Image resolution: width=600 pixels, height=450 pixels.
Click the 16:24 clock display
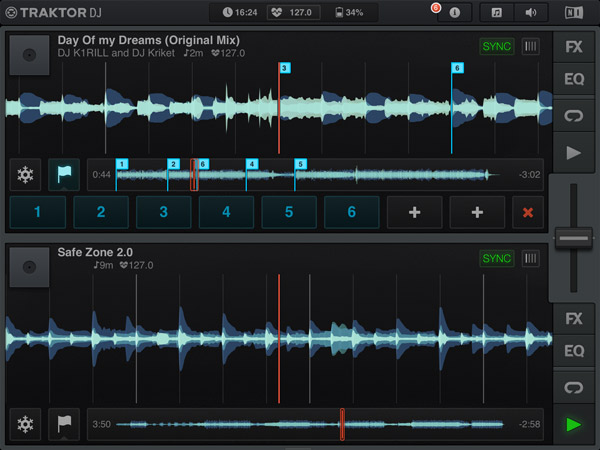[240, 13]
